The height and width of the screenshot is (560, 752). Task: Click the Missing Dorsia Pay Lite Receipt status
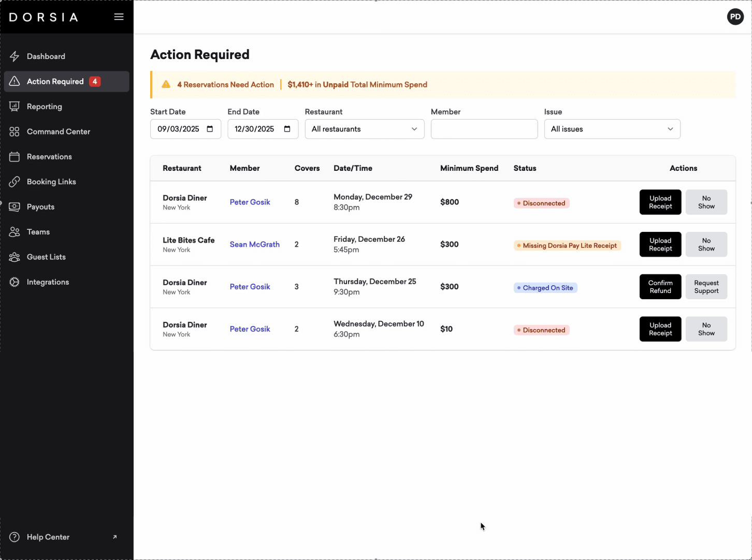[x=568, y=246]
